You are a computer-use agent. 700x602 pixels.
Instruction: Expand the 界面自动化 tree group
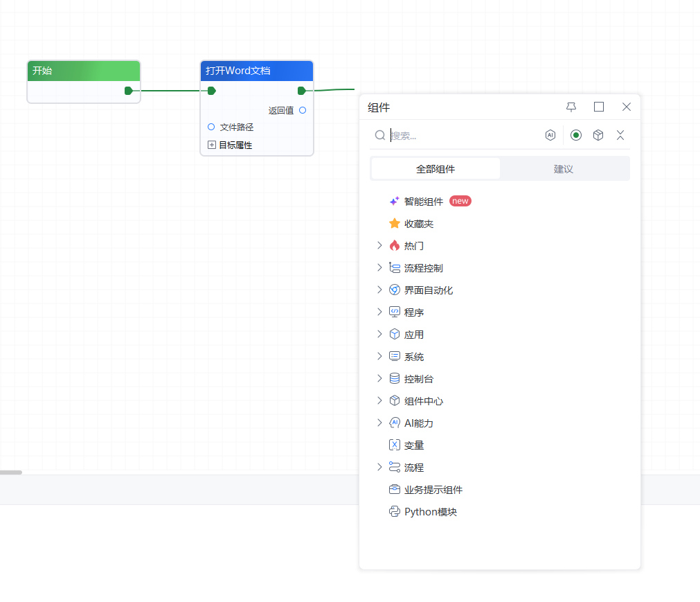click(x=379, y=290)
